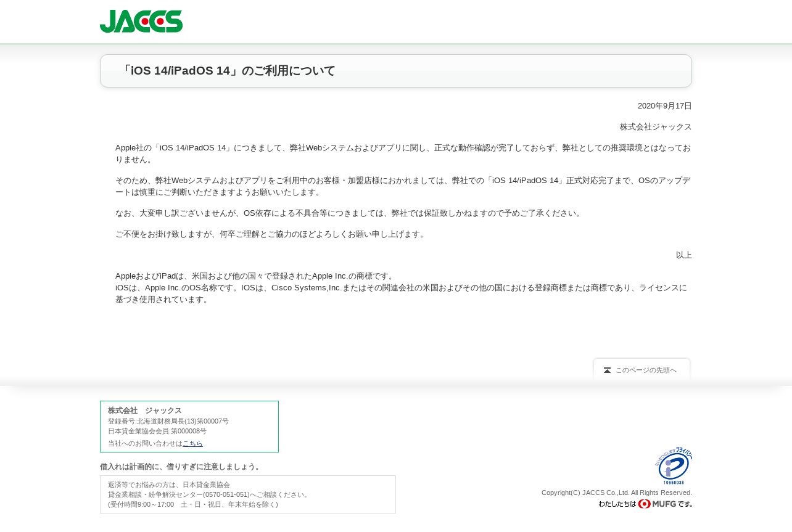Click the sender name 株式会社ジャックス
Image resolution: width=792 pixels, height=532 pixels.
pyautogui.click(x=656, y=127)
